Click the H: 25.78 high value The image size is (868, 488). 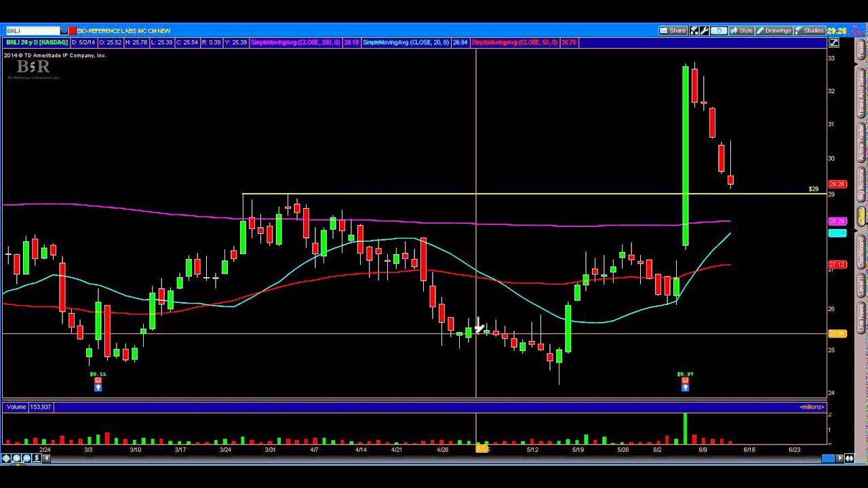(136, 43)
